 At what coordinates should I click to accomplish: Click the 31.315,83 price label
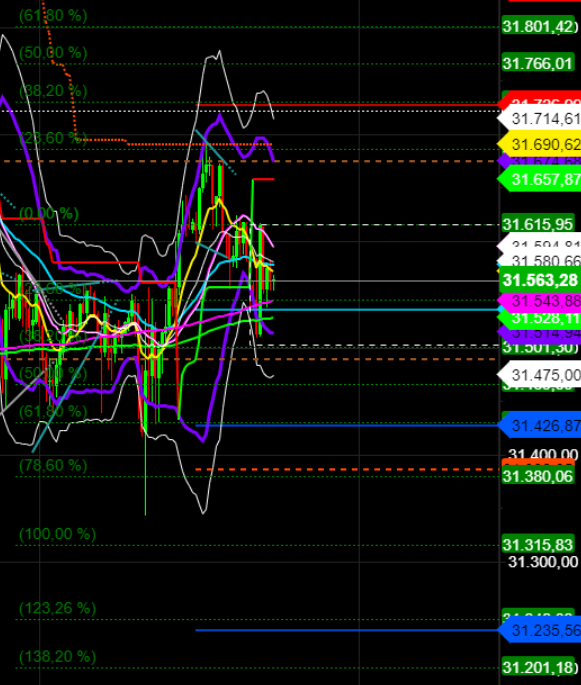click(x=538, y=545)
